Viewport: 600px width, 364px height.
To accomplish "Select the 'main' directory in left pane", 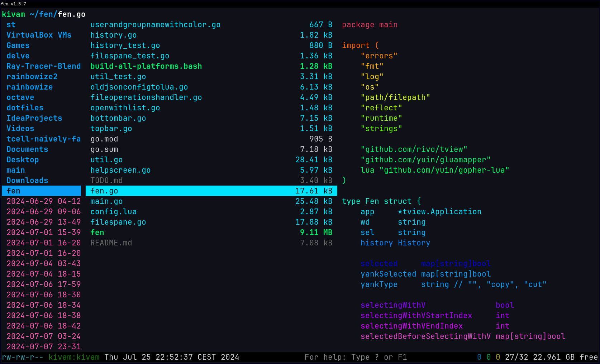I will point(16,170).
